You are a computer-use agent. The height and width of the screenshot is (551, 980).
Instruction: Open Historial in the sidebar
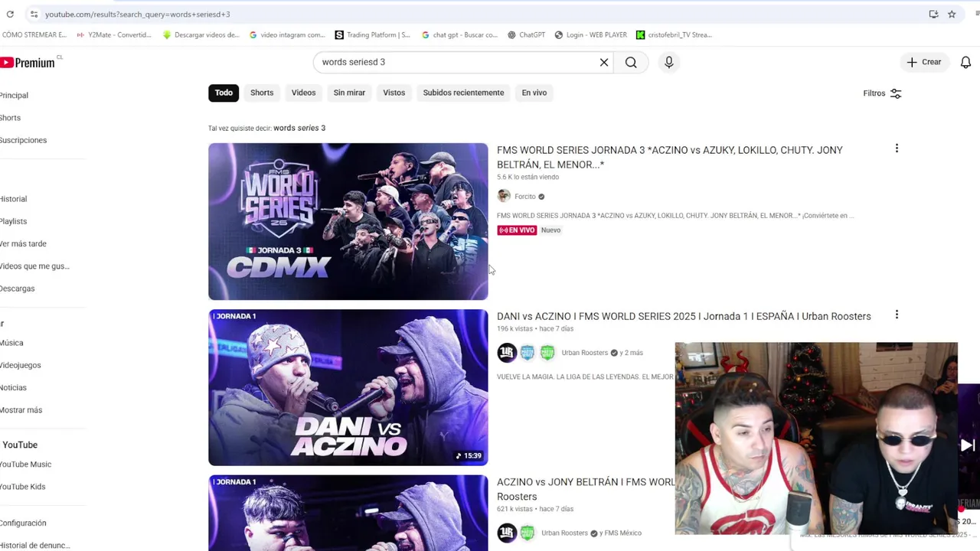point(13,199)
